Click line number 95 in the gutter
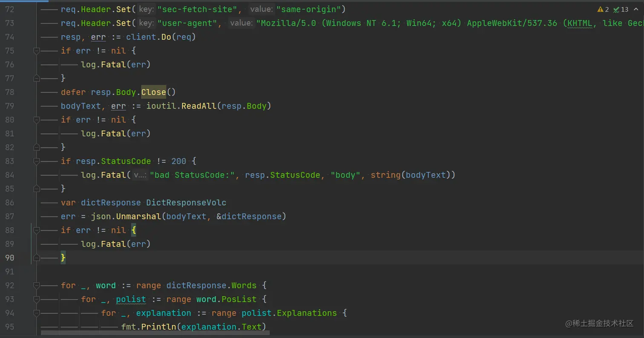The width and height of the screenshot is (644, 338). click(9, 327)
